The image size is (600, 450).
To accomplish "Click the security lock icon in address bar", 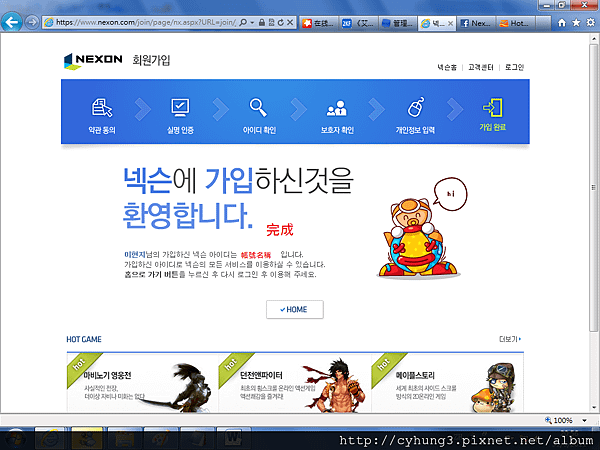I will point(262,23).
